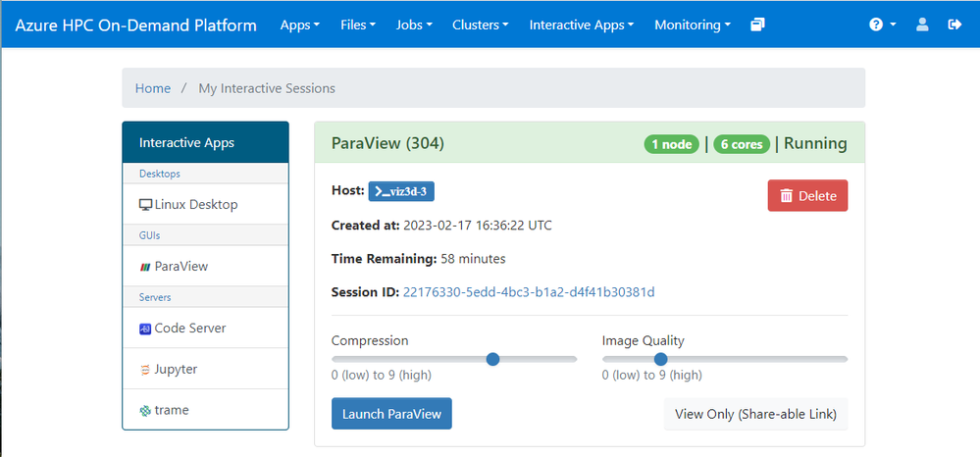This screenshot has height=457, width=980.
Task: Click the log out icon
Action: (954, 25)
